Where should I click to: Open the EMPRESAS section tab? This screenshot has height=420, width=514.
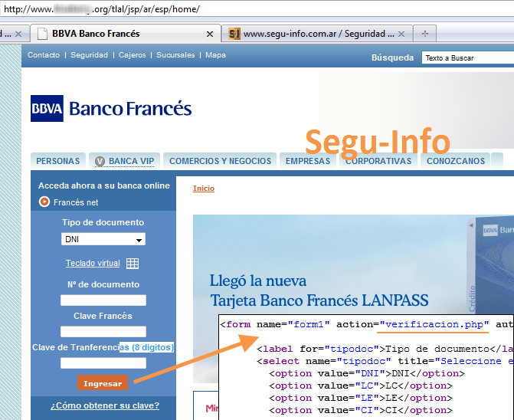308,161
